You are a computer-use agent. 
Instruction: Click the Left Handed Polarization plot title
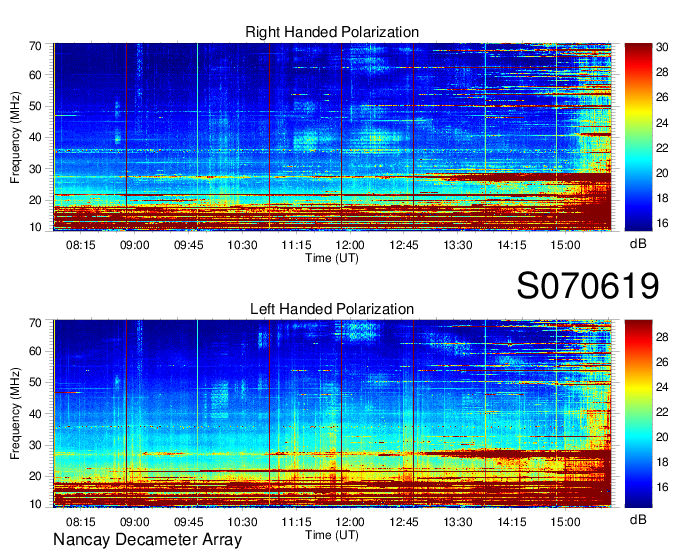pyautogui.click(x=332, y=309)
